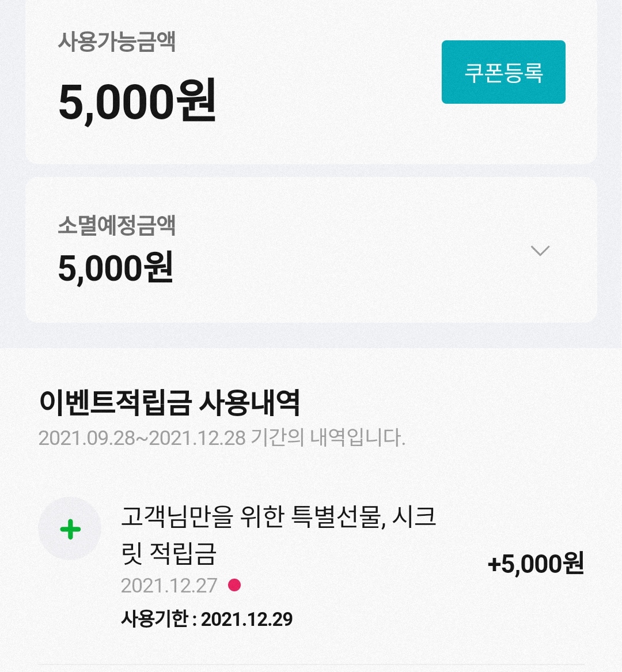
Task: Tap the expiring 5,000원 amount
Action: click(115, 269)
